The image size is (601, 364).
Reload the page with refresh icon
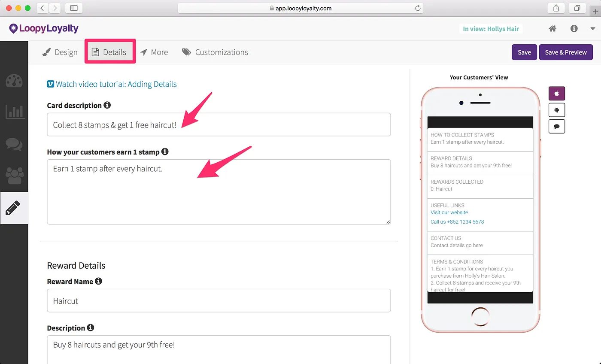(x=417, y=8)
